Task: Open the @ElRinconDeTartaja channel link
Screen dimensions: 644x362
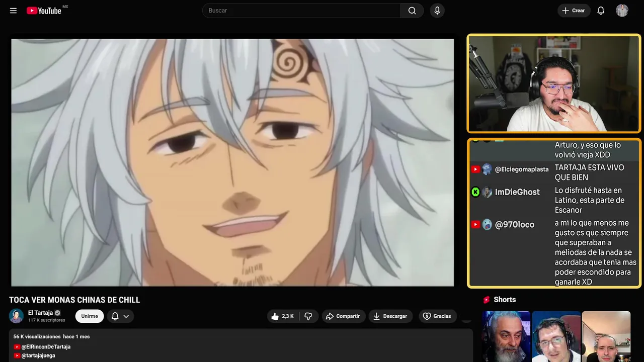Action: [46, 347]
